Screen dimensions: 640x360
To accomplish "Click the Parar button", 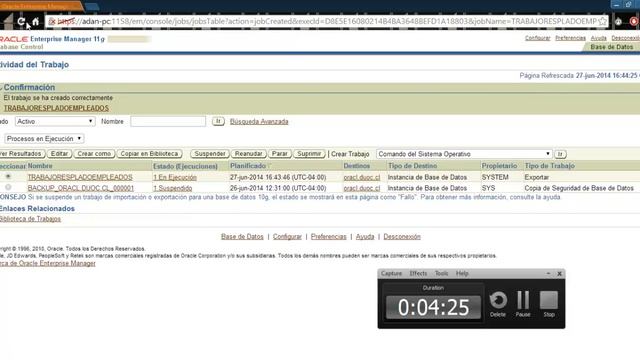I will point(280,154).
